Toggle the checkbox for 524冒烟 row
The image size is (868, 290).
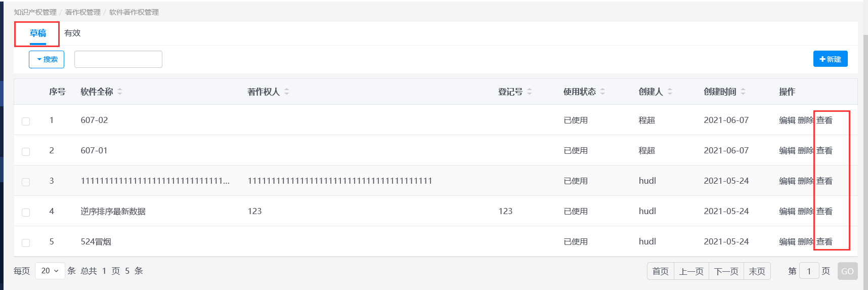[x=26, y=243]
